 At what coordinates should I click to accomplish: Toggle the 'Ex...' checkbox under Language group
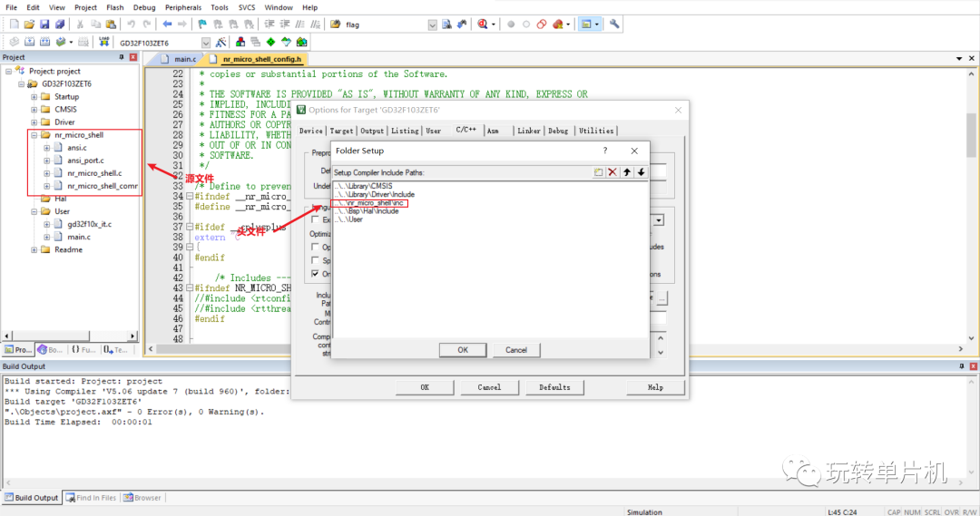click(x=316, y=219)
